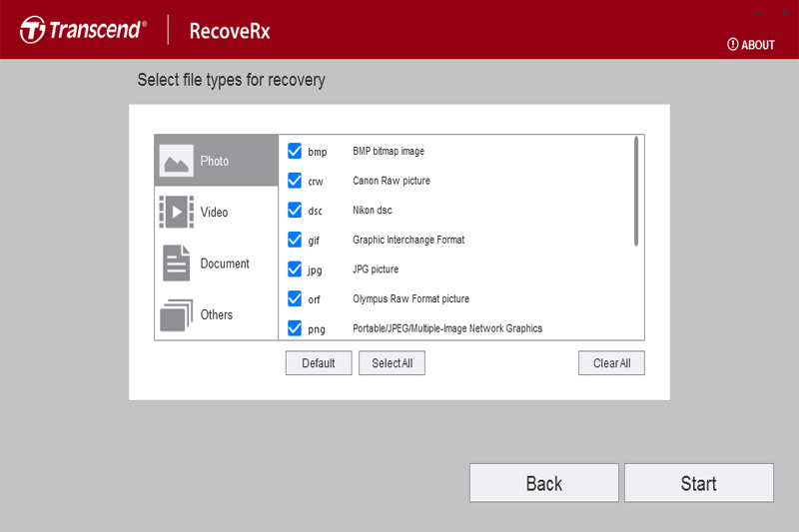The width and height of the screenshot is (799, 532).
Task: Select the Photo category icon
Action: 177,161
